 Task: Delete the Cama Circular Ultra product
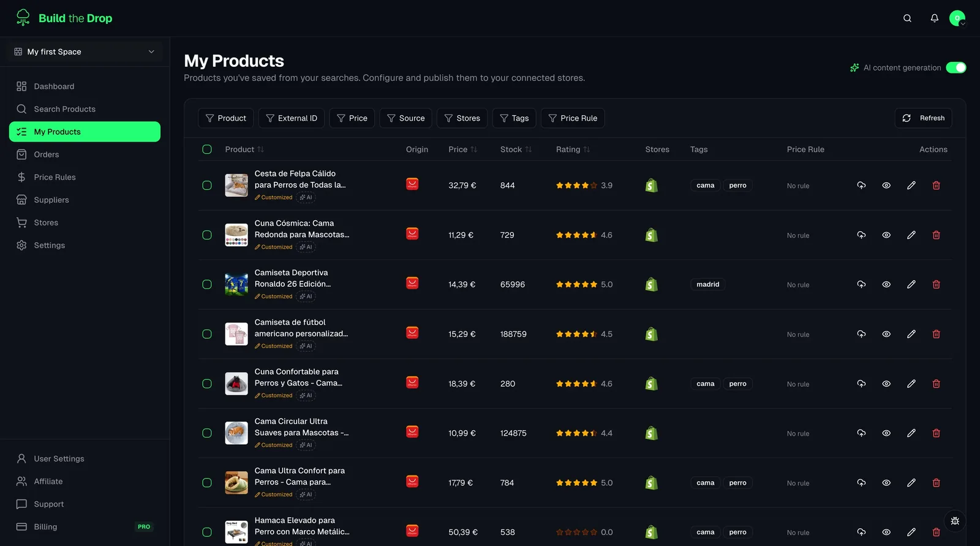click(936, 433)
